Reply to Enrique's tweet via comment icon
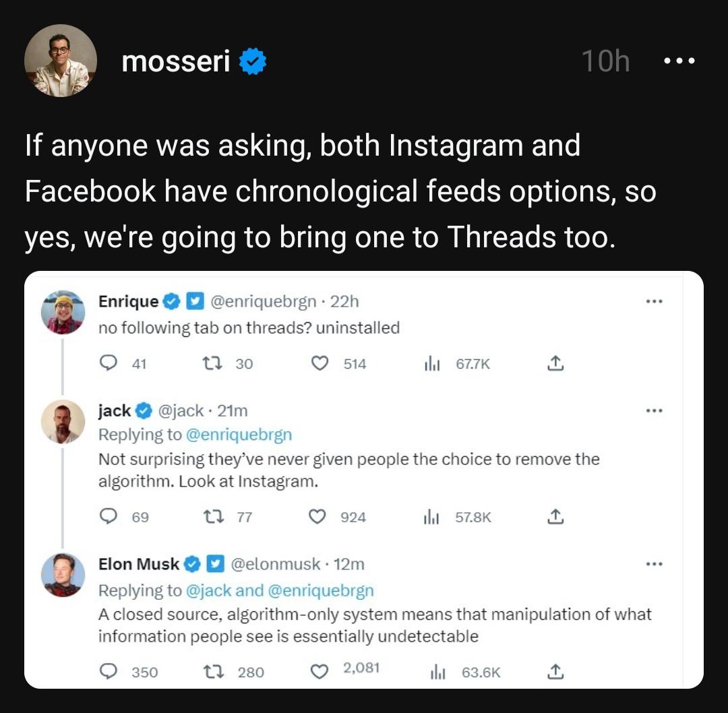This screenshot has height=713, width=728. [x=108, y=364]
